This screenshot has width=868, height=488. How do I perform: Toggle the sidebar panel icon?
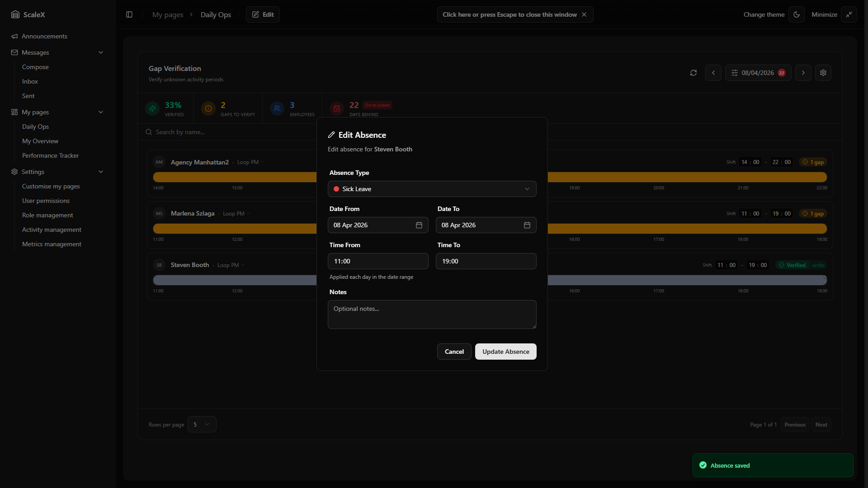click(x=129, y=14)
